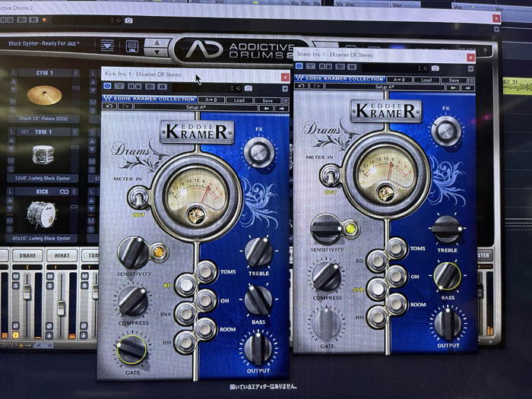Open Setup A preset menu in Kick plugin
The width and height of the screenshot is (532, 399).
(x=196, y=108)
